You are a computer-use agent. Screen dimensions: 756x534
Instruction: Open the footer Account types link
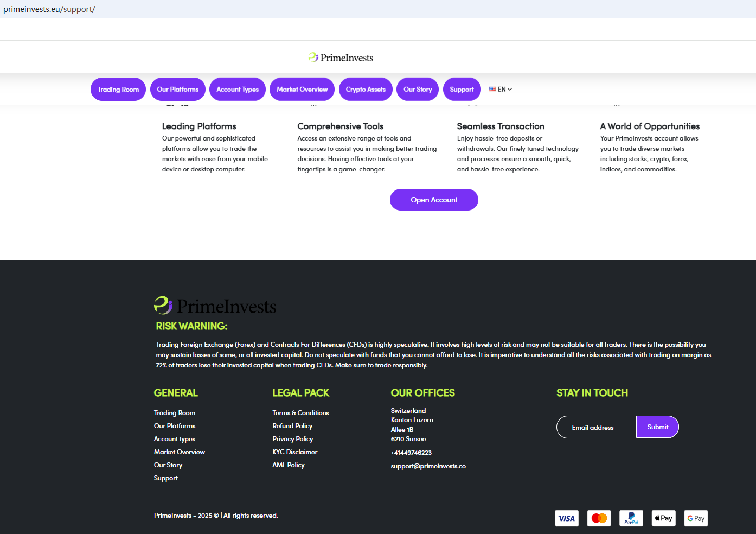pos(175,439)
